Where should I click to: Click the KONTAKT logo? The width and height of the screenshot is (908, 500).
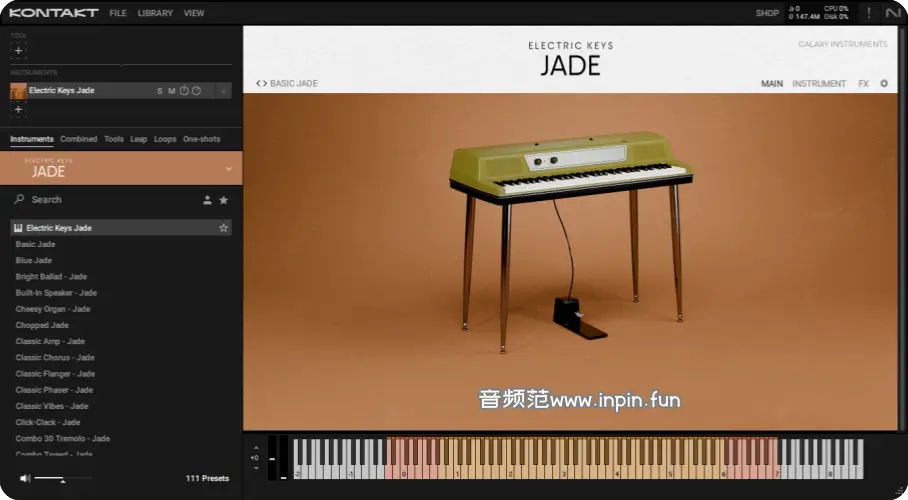53,13
